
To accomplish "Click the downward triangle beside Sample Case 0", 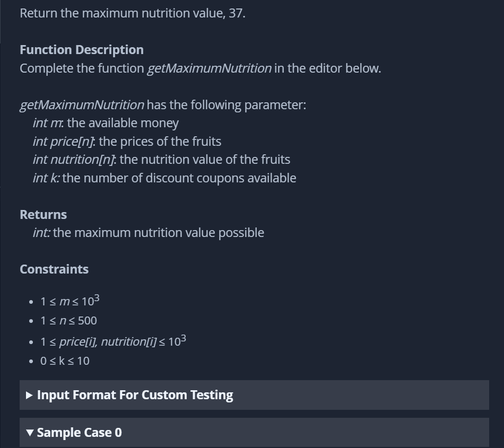I will tap(30, 433).
